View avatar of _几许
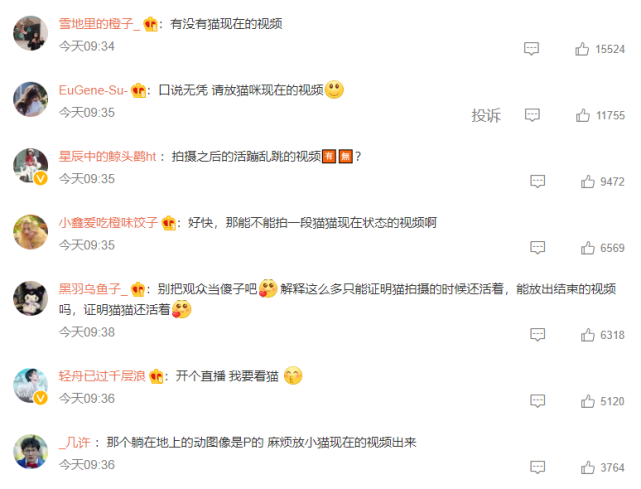The image size is (641, 489). click(31, 451)
